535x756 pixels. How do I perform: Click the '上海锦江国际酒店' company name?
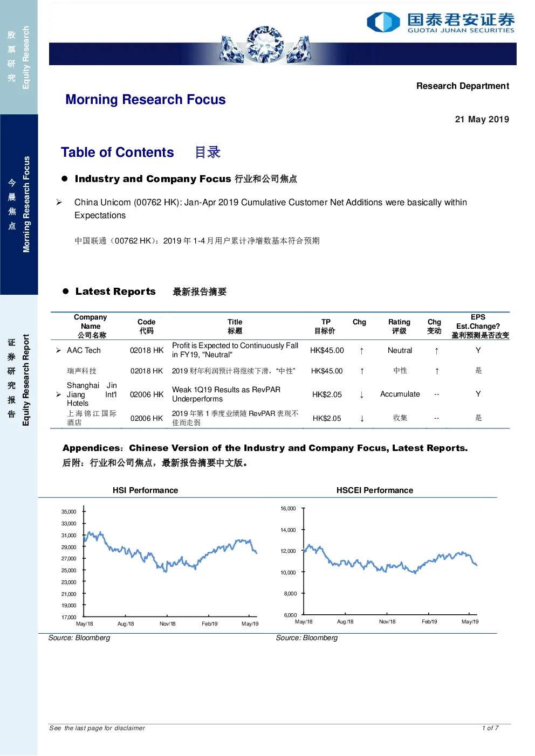[92, 418]
